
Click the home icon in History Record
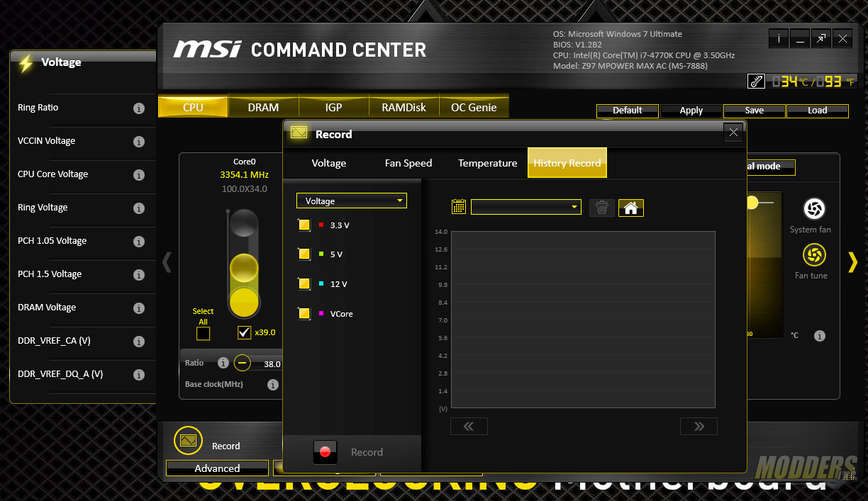click(x=631, y=207)
